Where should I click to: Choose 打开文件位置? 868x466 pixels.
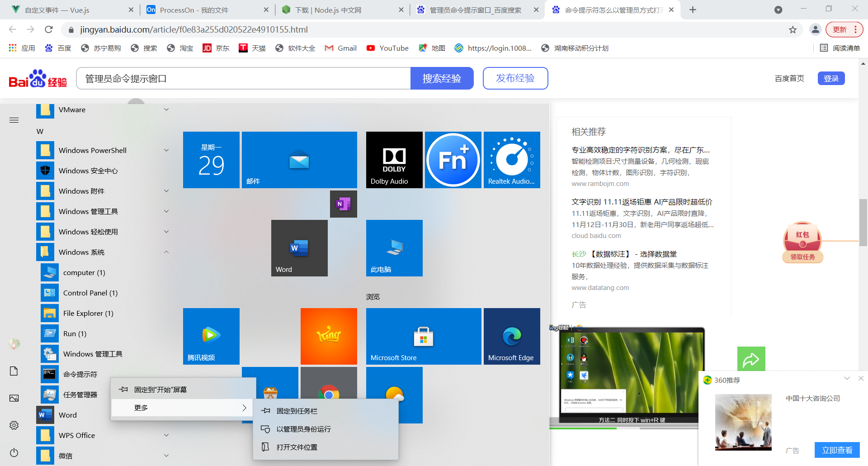[325, 447]
